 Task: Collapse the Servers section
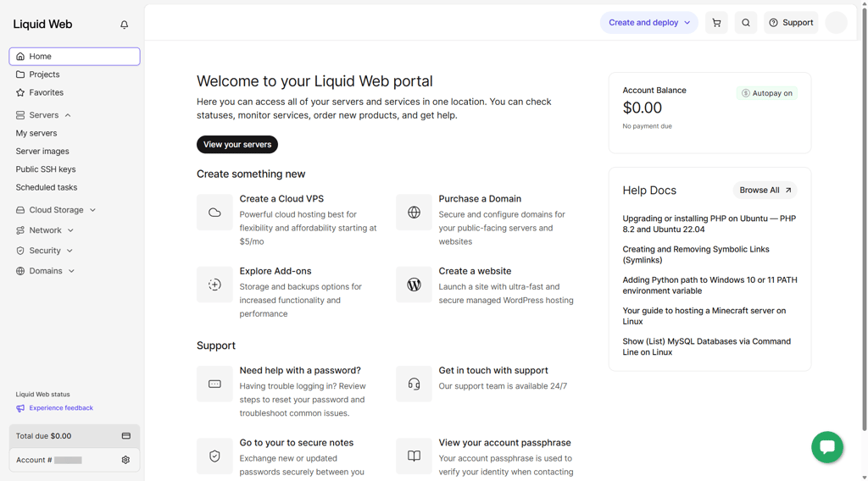44,115
